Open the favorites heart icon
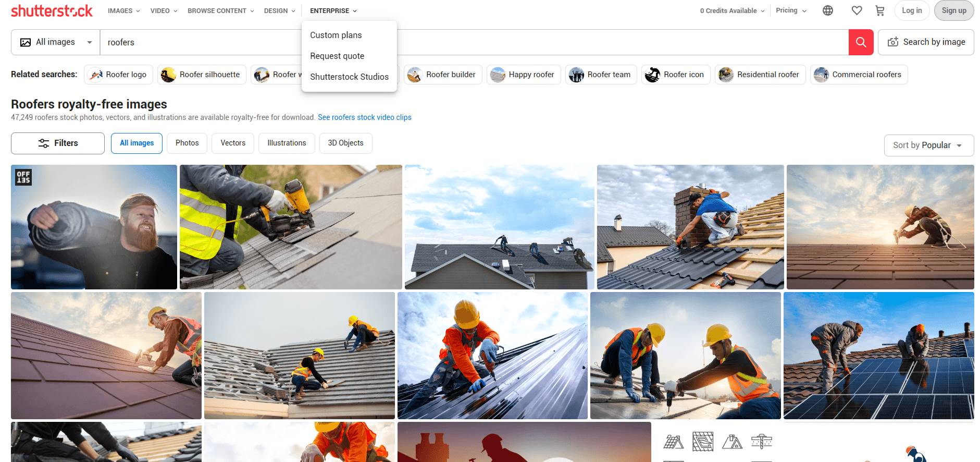Viewport: 980px width, 462px height. pyautogui.click(x=857, y=10)
